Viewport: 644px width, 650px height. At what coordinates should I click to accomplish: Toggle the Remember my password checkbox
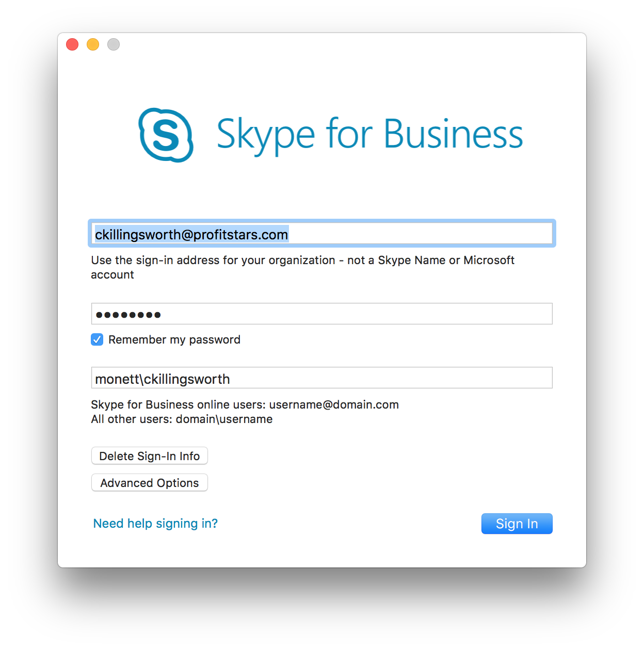97,339
